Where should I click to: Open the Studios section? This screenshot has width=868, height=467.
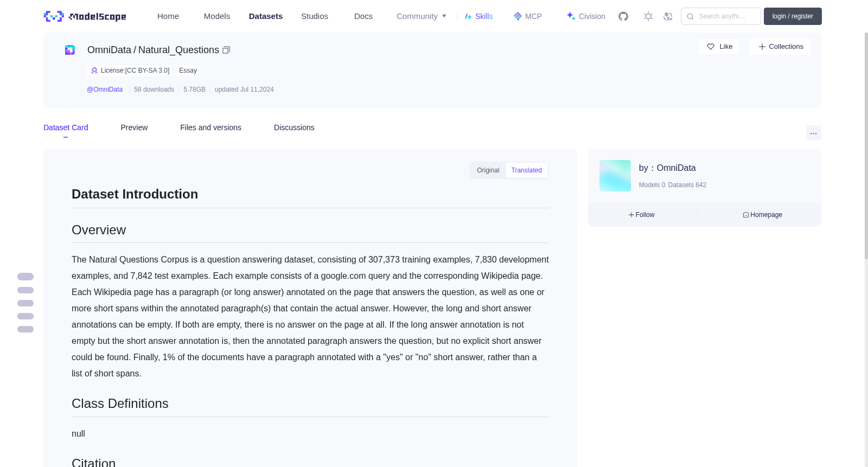pos(315,16)
